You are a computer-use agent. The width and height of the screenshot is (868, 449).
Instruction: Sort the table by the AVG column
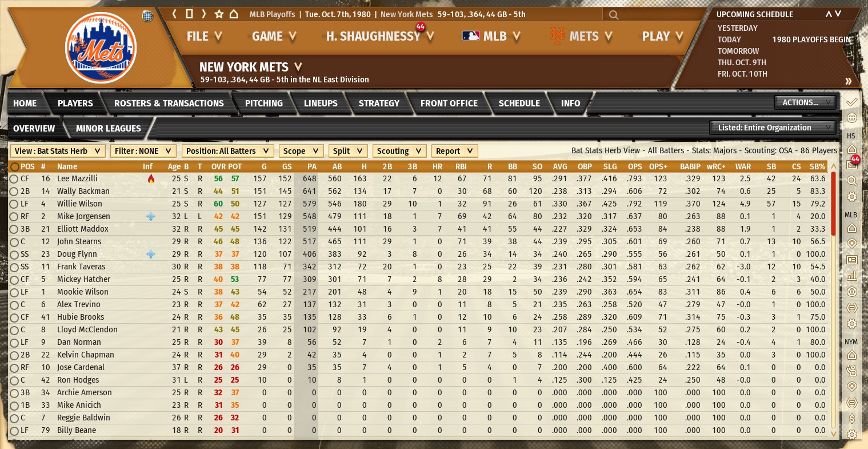coord(560,166)
